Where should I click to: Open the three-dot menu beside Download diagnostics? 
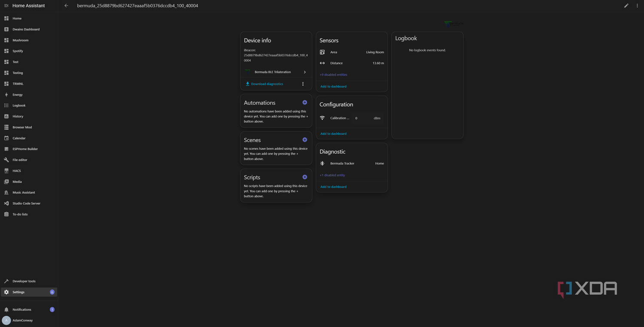[303, 84]
